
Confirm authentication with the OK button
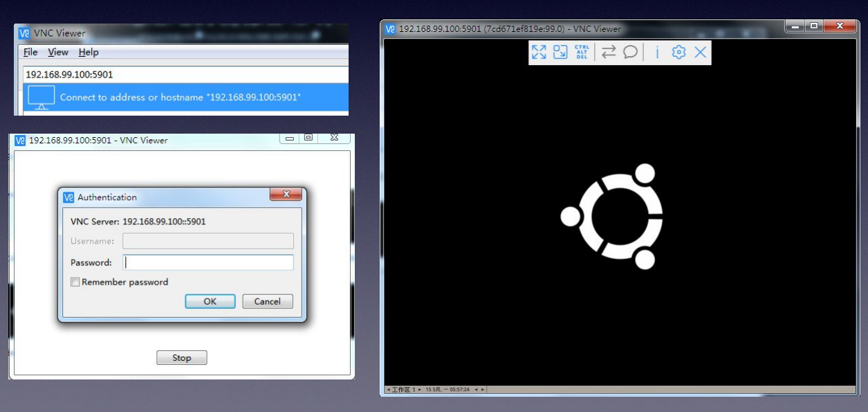(x=210, y=301)
